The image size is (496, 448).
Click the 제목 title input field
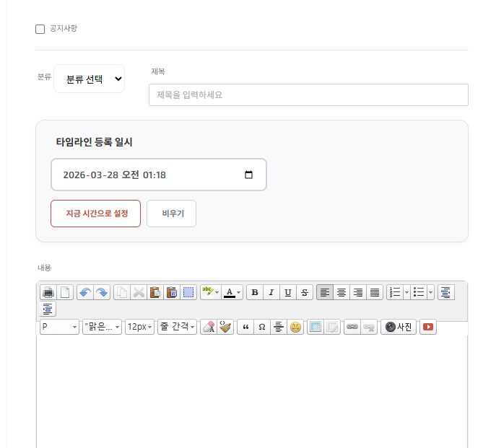tap(308, 95)
